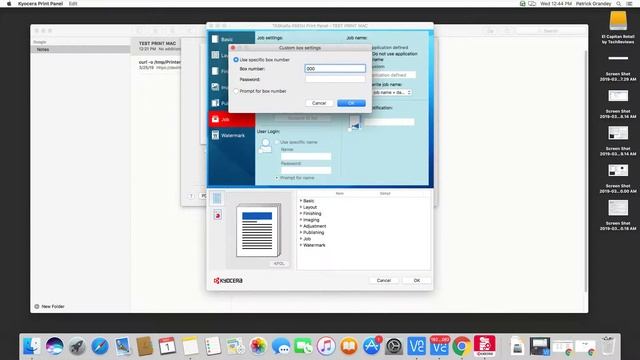640x360 pixels.
Task: Expand the Layout settings tree item
Action: (x=301, y=207)
